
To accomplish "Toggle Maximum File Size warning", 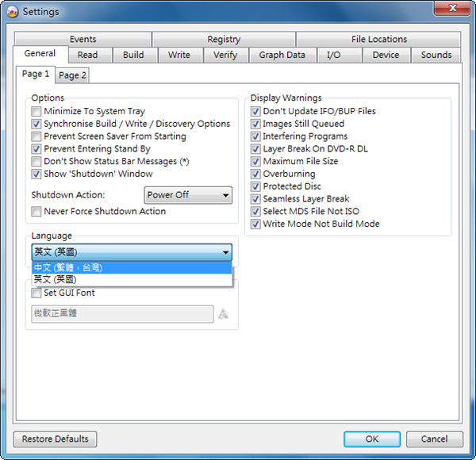I will (x=255, y=161).
